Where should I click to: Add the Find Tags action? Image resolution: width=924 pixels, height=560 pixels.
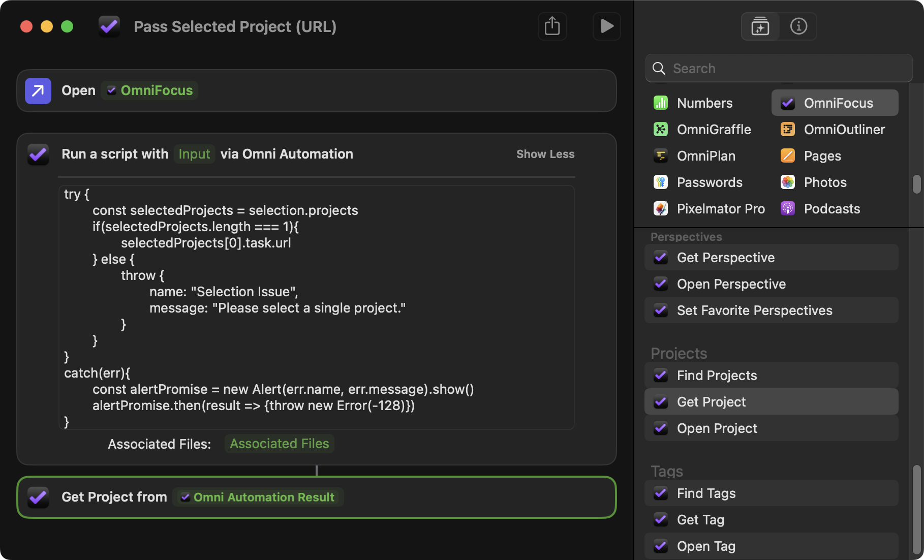(771, 493)
